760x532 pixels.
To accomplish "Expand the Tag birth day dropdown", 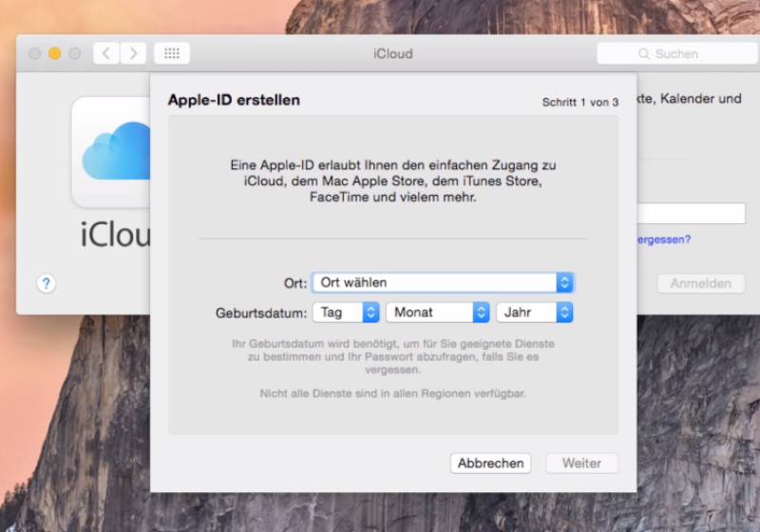I will pos(345,312).
